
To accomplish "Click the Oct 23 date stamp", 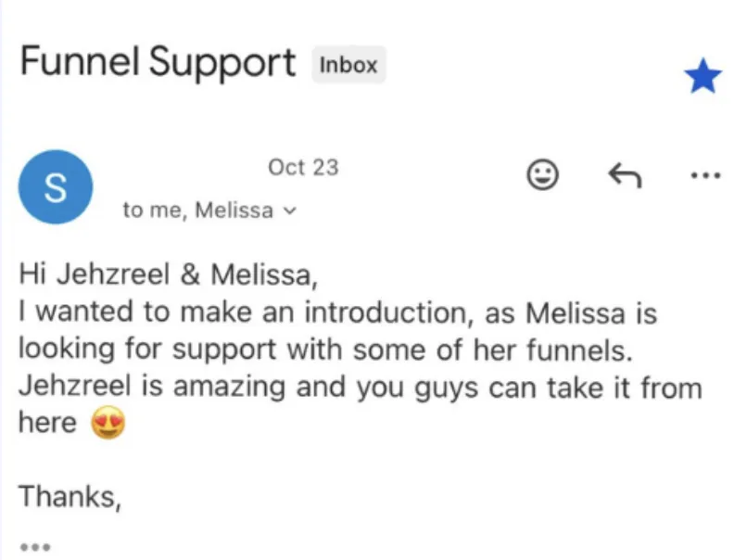I will coord(303,168).
